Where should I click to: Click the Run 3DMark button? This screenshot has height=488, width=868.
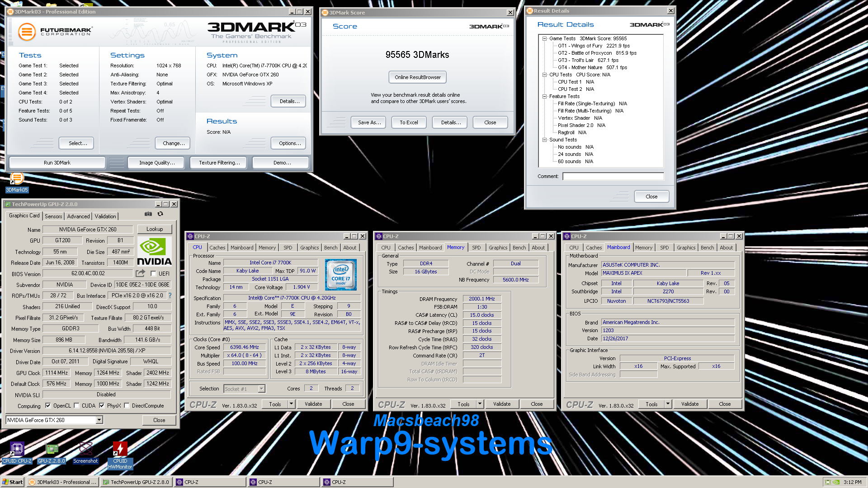tap(57, 163)
